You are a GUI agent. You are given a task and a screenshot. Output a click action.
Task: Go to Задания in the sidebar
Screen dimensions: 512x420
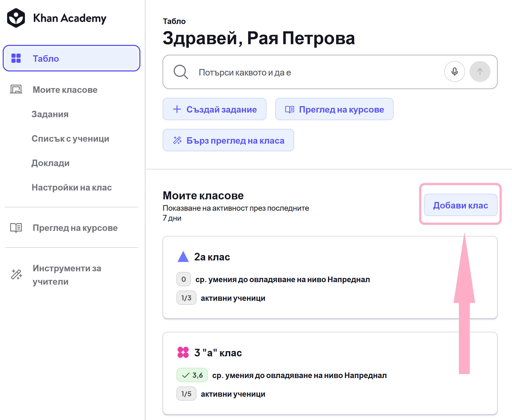click(x=50, y=114)
